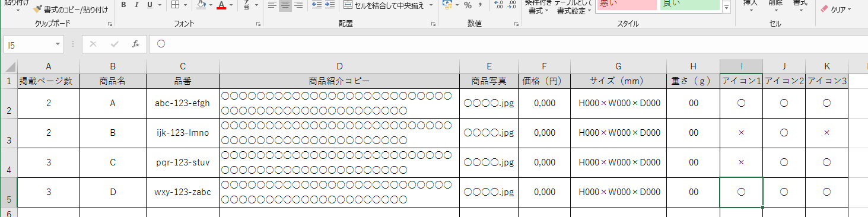Select cell containing ijk-123-lmno

[183, 133]
